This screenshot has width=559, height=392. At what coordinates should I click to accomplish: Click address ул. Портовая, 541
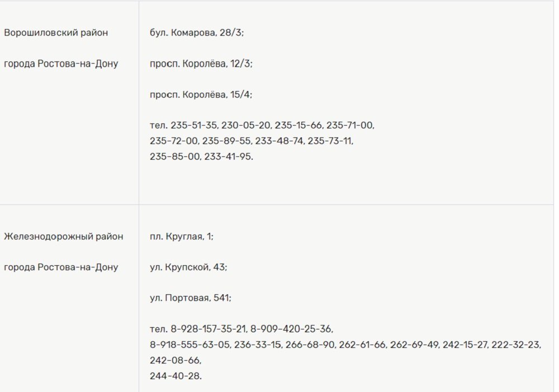point(191,299)
